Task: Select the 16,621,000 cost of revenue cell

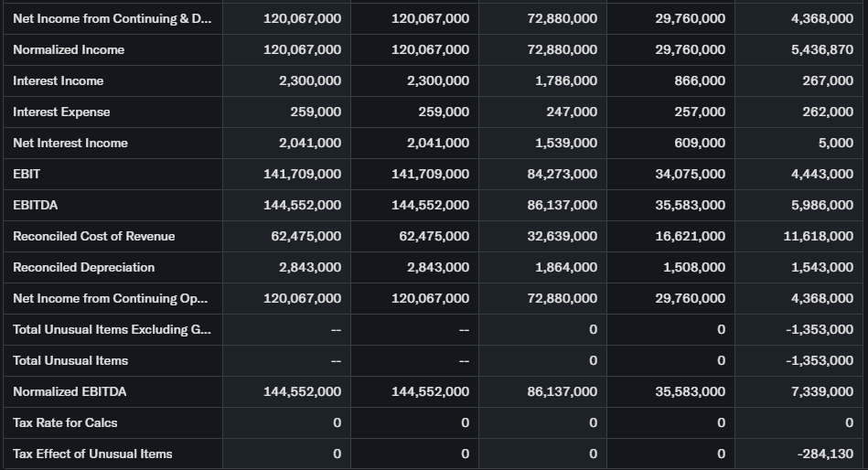Action: click(x=691, y=236)
